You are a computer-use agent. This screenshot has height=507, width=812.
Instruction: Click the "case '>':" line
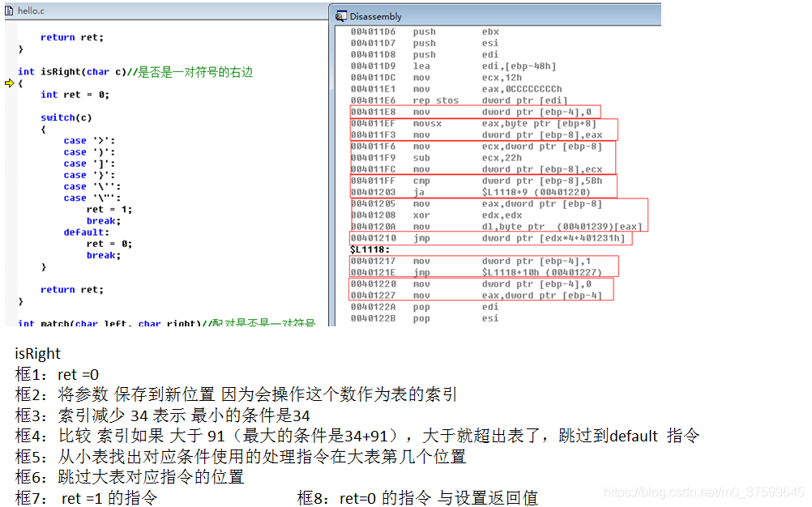tap(89, 141)
